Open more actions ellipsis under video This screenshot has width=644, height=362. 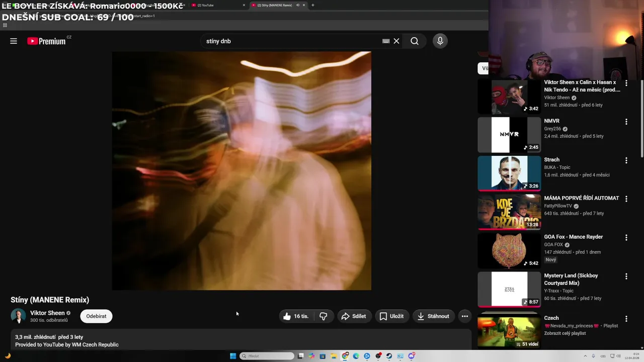point(465,316)
